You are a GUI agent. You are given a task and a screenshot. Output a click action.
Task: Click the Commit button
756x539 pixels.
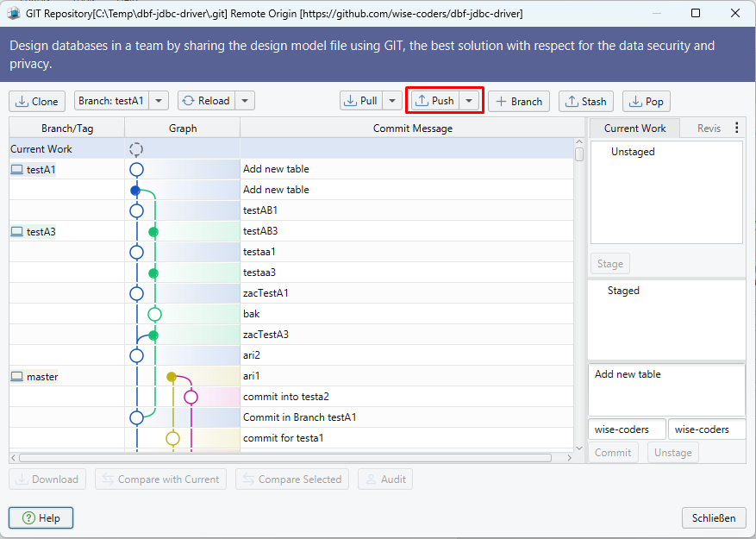coord(613,453)
